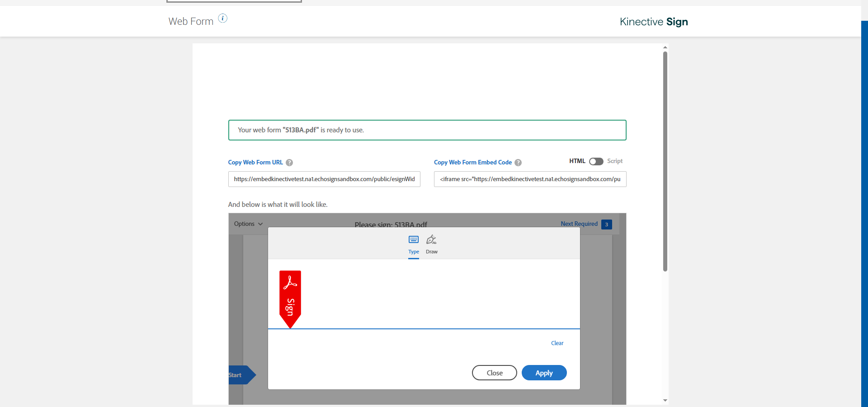Viewport: 868px width, 407px height.
Task: Click scrollbar up arrow of form panel
Action: [x=665, y=47]
